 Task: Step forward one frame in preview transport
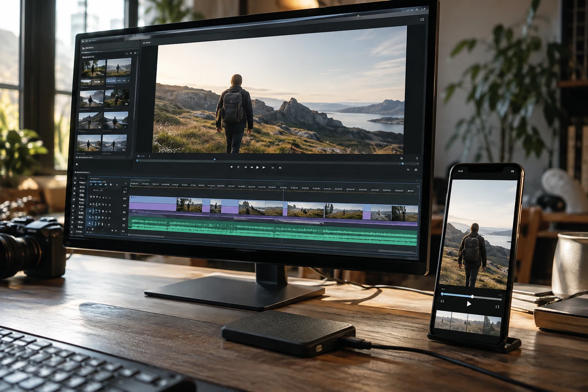tap(264, 167)
